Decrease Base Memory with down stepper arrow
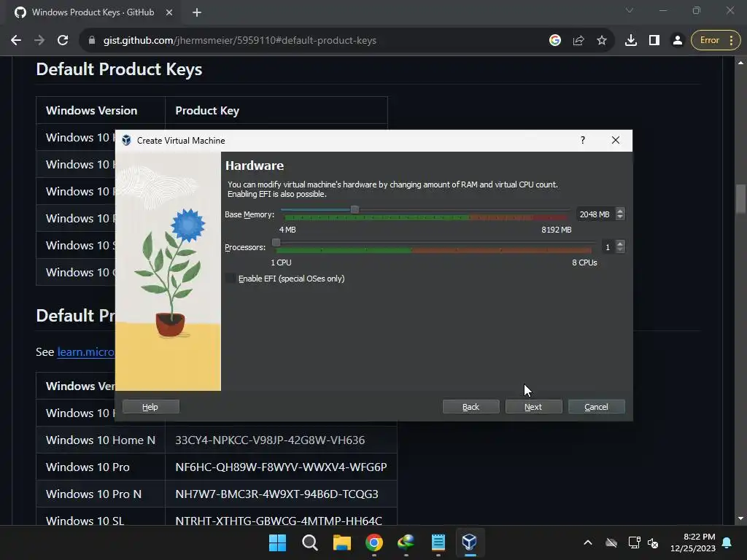The image size is (747, 560). 620,217
